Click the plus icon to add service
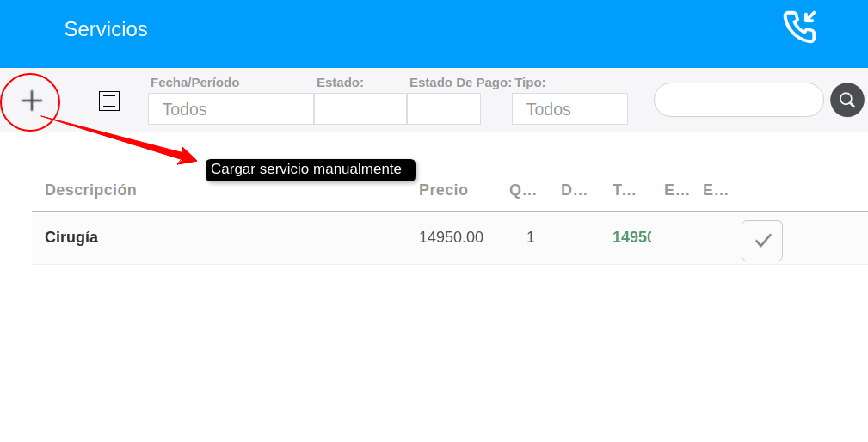This screenshot has width=868, height=442. pos(32,101)
